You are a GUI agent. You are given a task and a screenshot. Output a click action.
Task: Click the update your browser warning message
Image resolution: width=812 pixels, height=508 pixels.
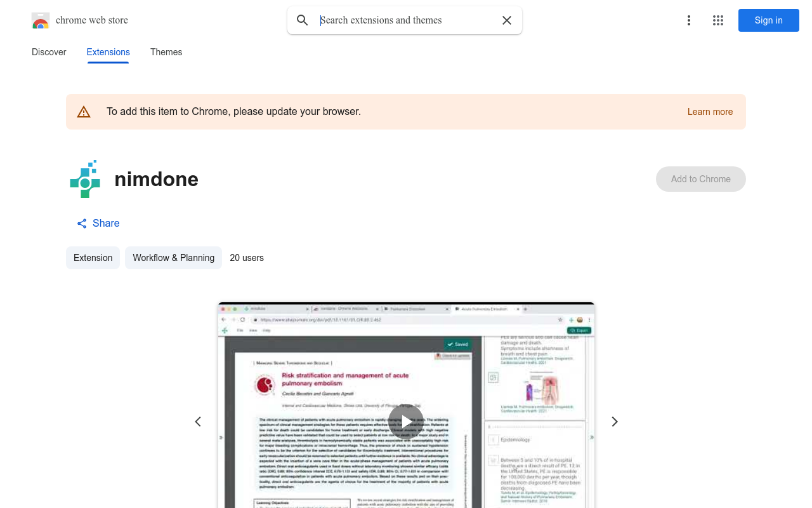(x=233, y=112)
